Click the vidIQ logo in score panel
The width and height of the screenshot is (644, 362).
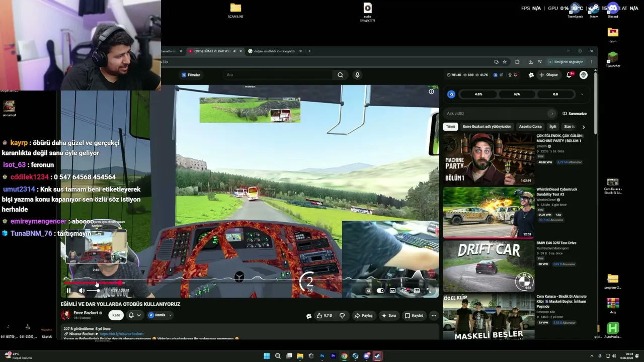(451, 94)
